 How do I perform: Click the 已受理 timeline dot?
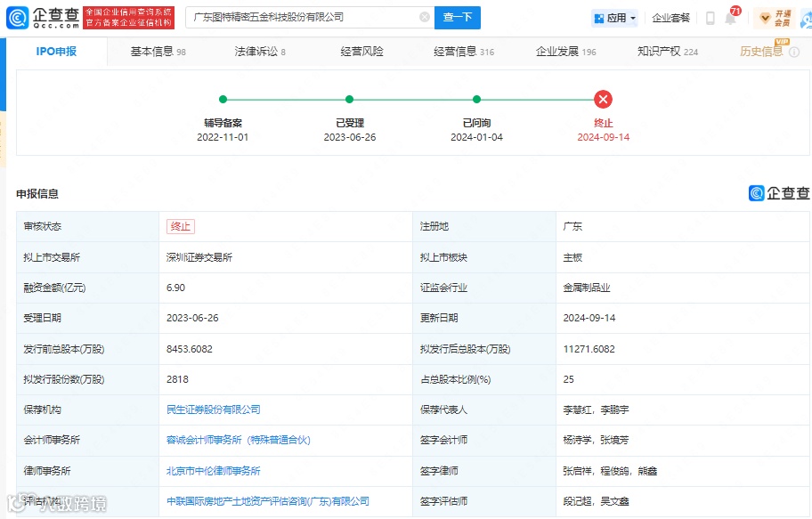click(350, 99)
